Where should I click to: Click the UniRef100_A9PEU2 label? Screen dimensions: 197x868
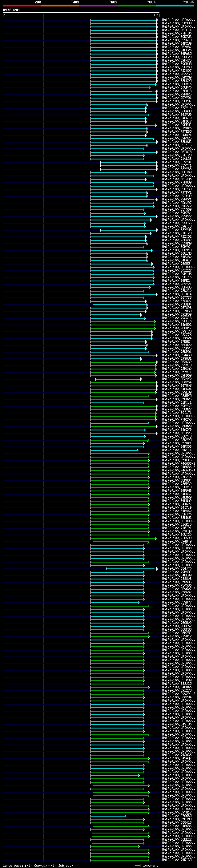(x=177, y=125)
